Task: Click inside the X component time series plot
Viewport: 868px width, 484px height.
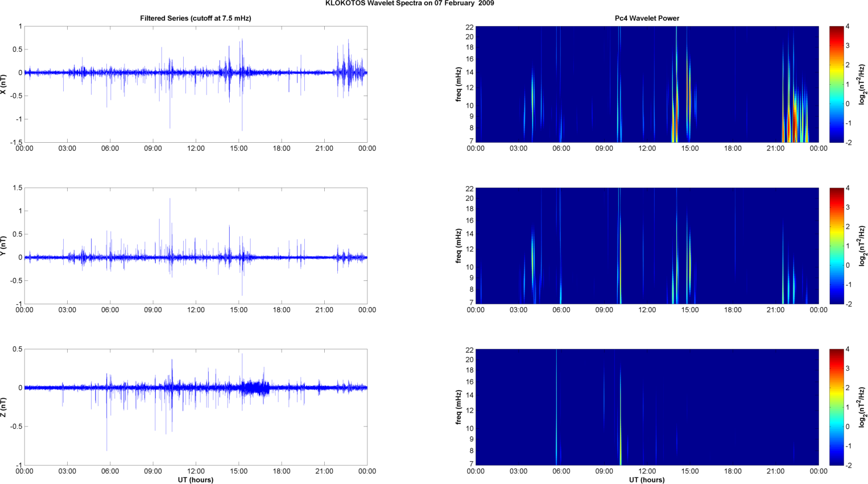Action: (195, 102)
